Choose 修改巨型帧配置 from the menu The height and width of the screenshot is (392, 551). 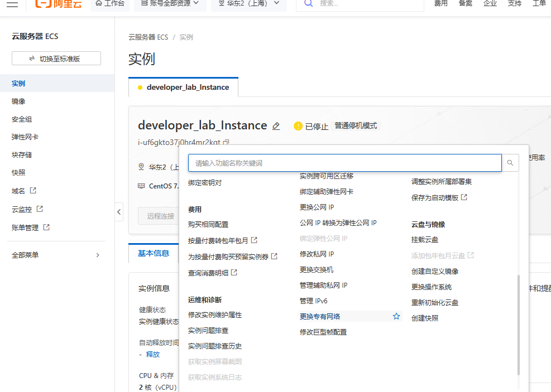click(x=323, y=332)
